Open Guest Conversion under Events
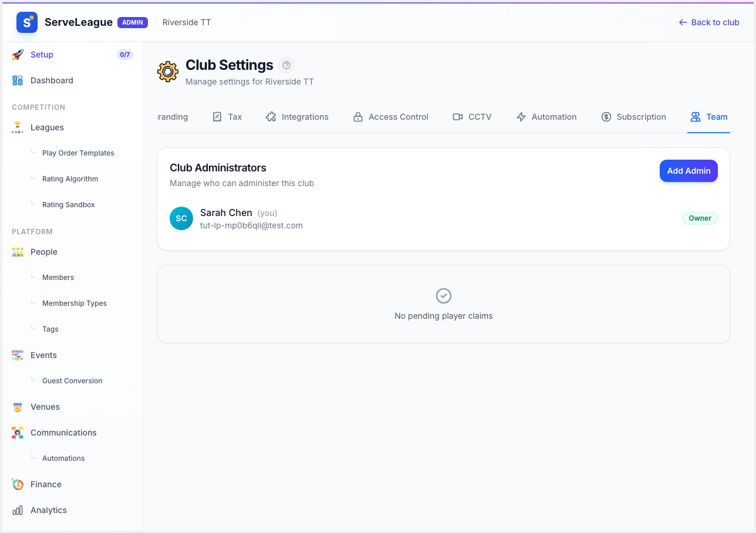 click(x=72, y=381)
